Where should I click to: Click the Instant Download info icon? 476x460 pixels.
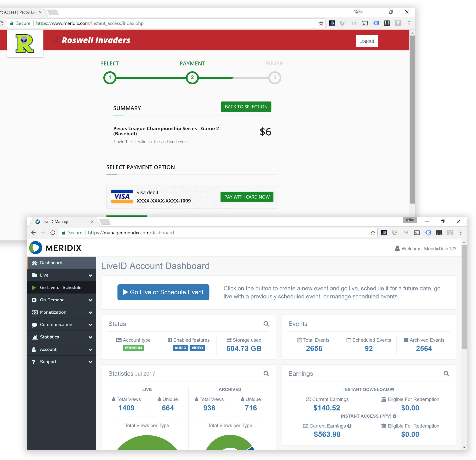[x=392, y=389]
